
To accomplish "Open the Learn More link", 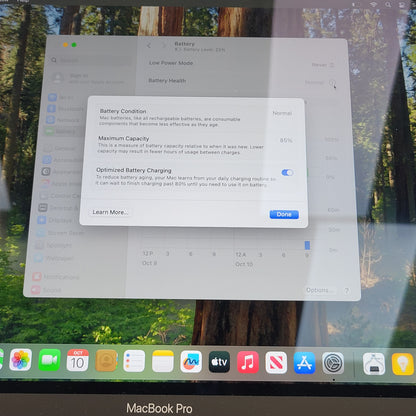I will click(109, 212).
